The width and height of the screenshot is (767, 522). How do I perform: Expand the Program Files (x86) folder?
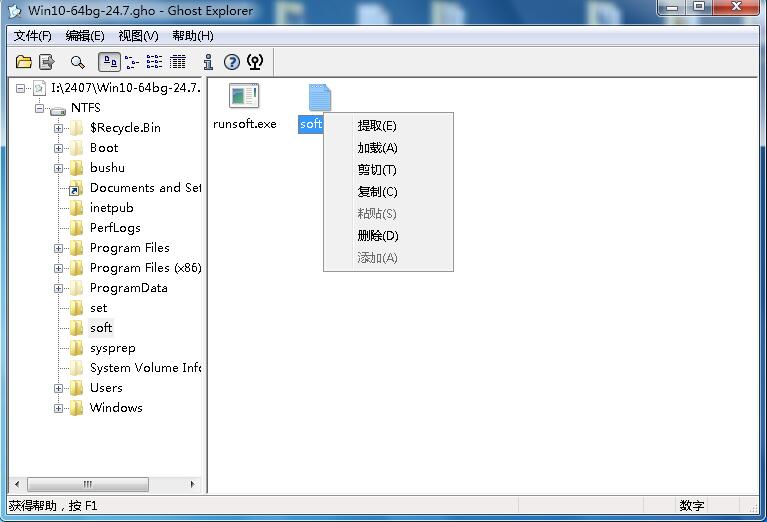[58, 269]
